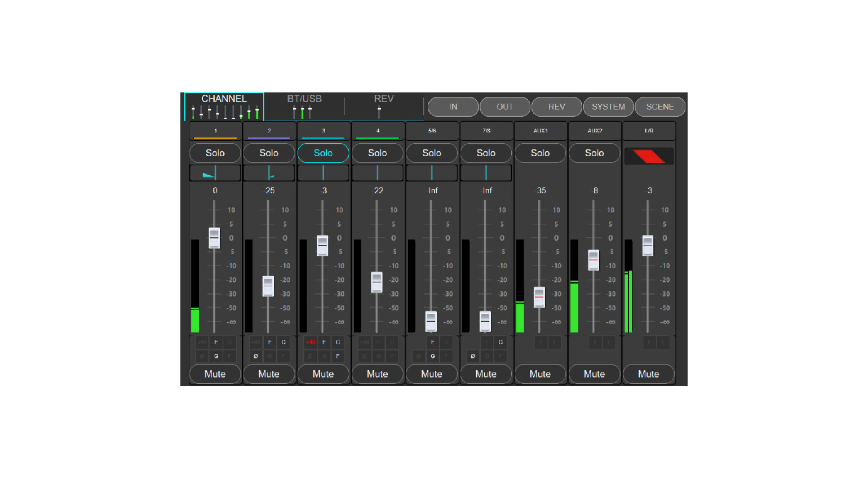
Task: Click the IN button in top bar
Action: 453,107
